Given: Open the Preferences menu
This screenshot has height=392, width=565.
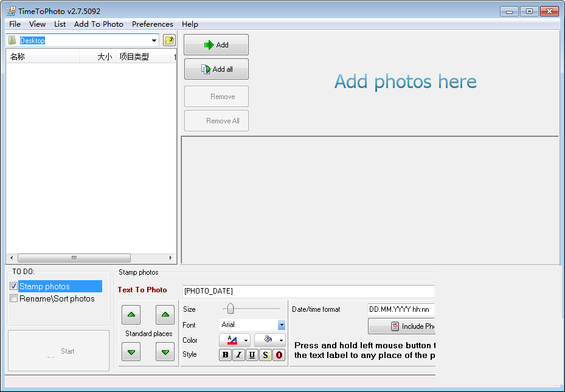Looking at the screenshot, I should pos(153,24).
